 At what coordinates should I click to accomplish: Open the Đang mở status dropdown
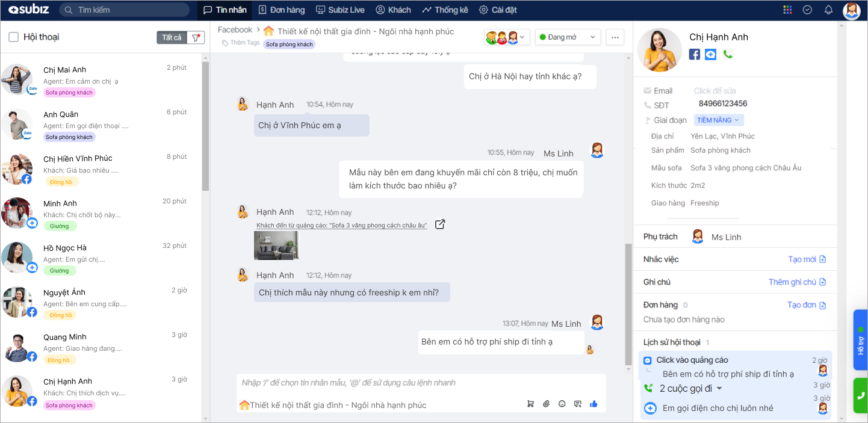point(567,37)
